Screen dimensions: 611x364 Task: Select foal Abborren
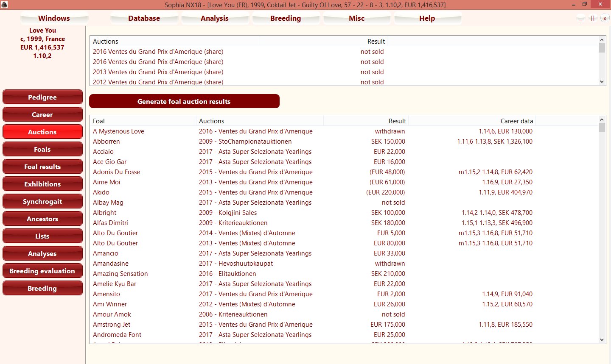pyautogui.click(x=106, y=141)
